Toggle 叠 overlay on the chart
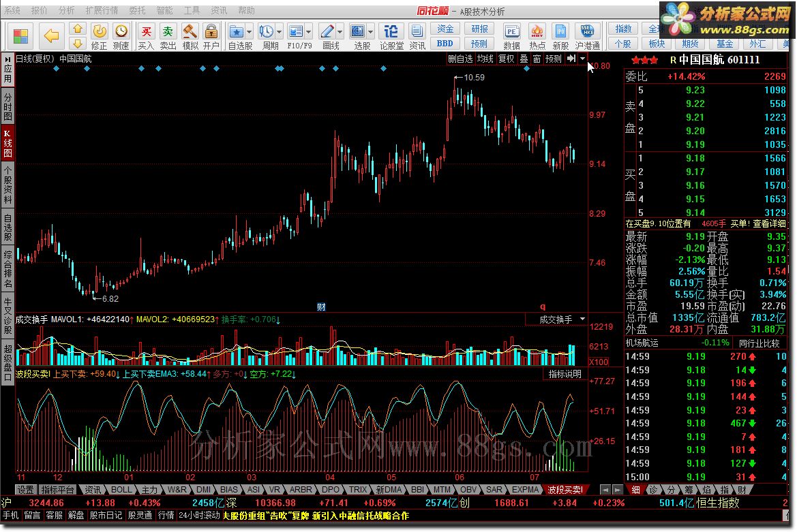The image size is (797, 532). [524, 59]
